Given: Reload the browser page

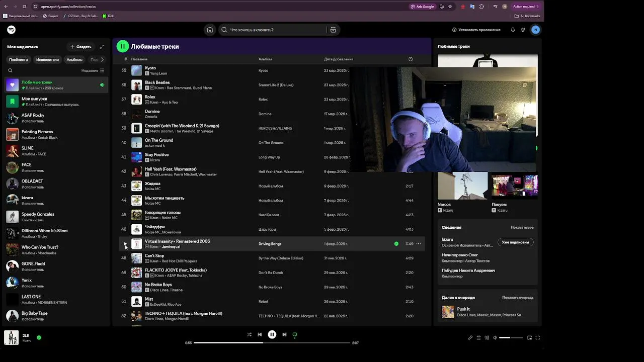Looking at the screenshot, I should [x=25, y=7].
